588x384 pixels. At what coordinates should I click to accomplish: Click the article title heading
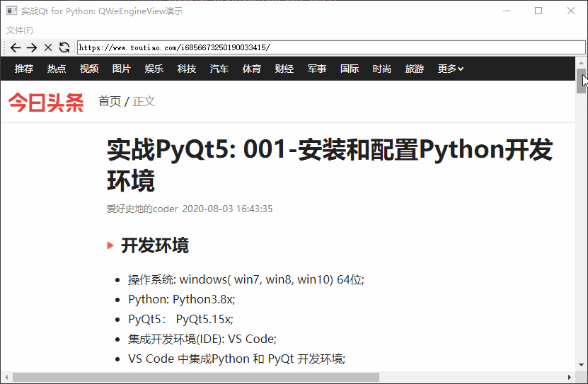(x=330, y=165)
